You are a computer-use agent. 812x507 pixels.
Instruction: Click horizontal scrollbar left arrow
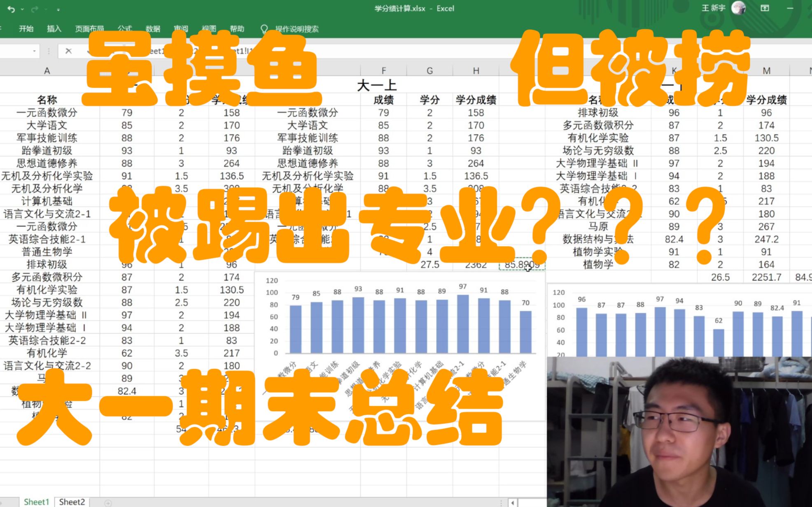pyautogui.click(x=513, y=502)
